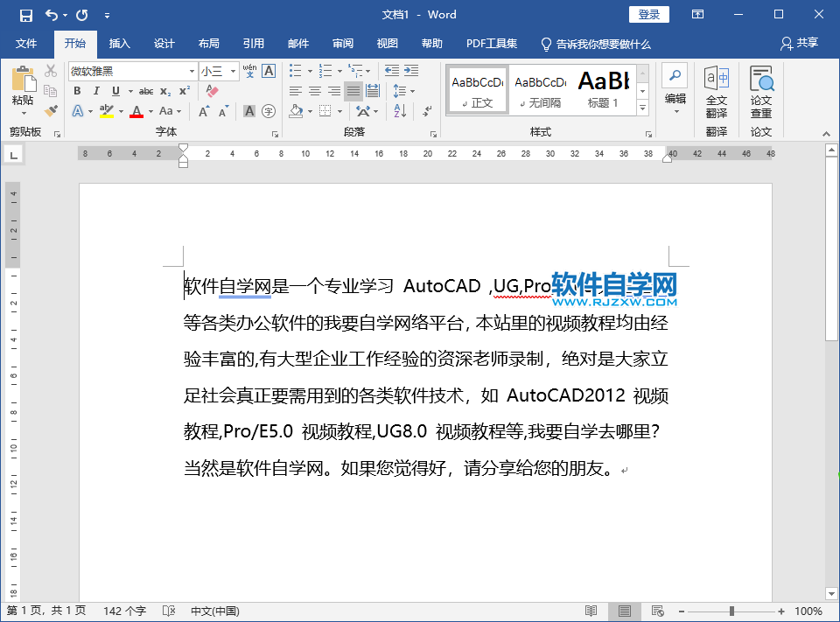Viewport: 840px width, 622px height.
Task: Toggle strikethrough formatting
Action: pos(146,91)
